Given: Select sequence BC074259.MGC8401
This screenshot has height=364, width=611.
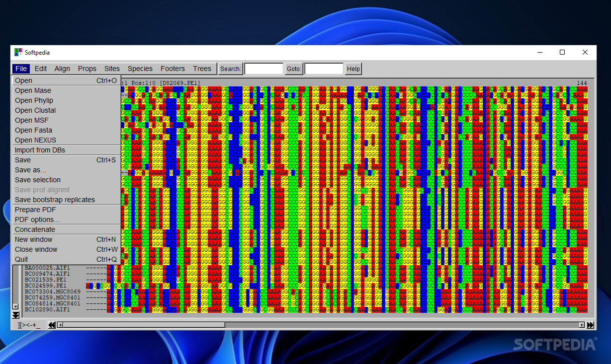Looking at the screenshot, I should click(53, 298).
